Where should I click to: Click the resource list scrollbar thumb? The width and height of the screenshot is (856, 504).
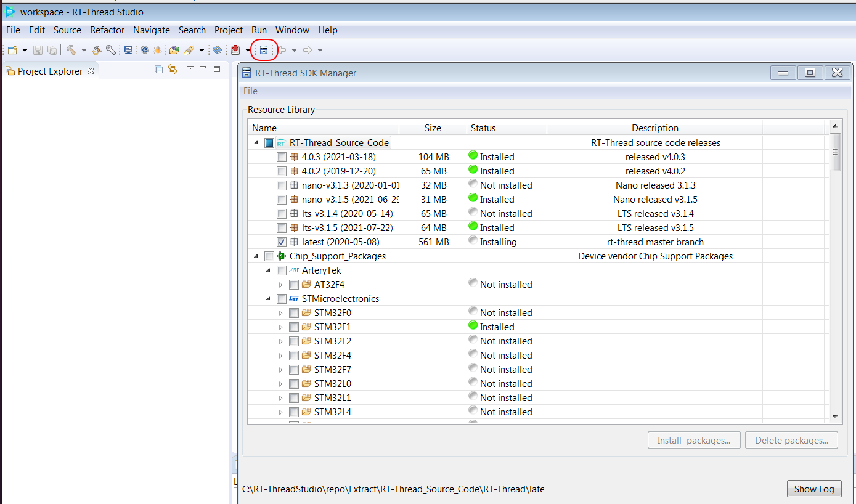pyautogui.click(x=836, y=152)
